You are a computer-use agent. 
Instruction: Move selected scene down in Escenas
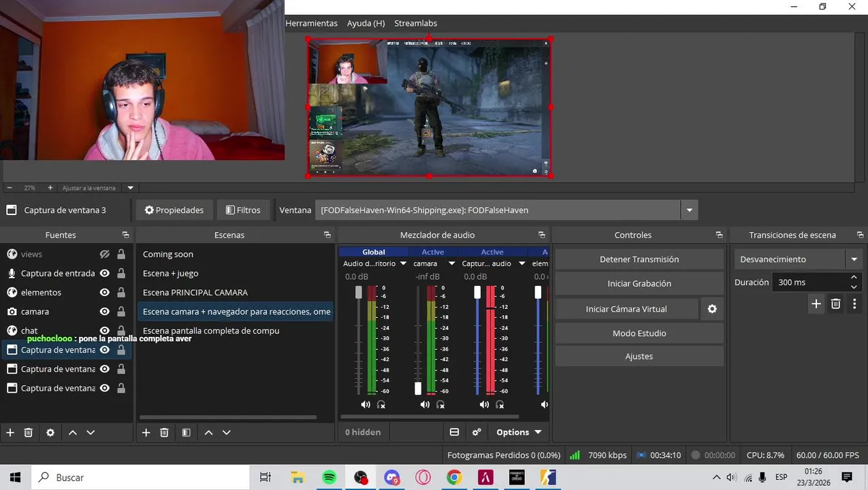coord(227,432)
